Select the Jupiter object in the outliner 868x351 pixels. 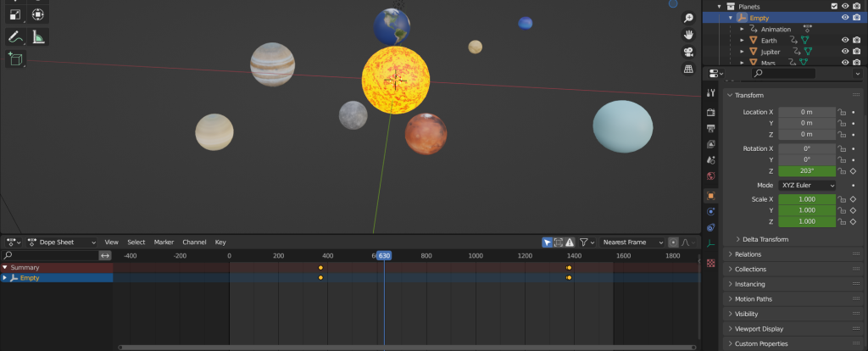pos(771,52)
